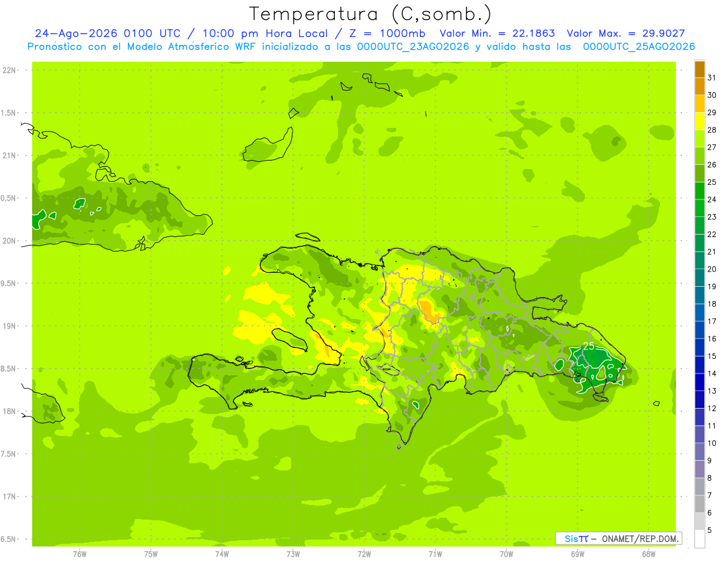Viewport: 728px width, 562px height.
Task: Click the initialization time '0000UTC_23AGO2026'
Action: pos(413,47)
